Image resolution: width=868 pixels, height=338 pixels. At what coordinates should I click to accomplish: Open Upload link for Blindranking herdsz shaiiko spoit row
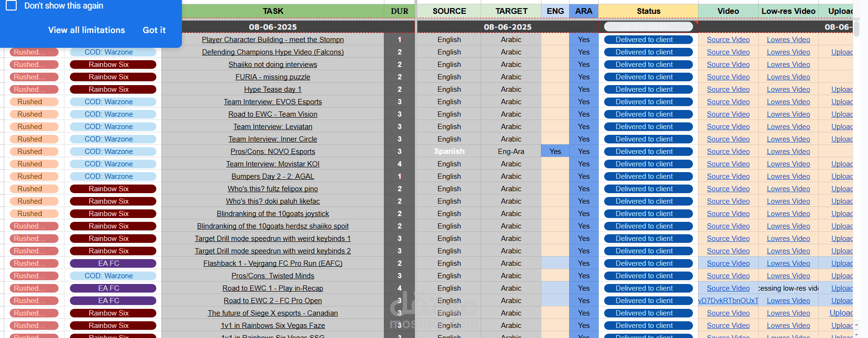pos(842,226)
